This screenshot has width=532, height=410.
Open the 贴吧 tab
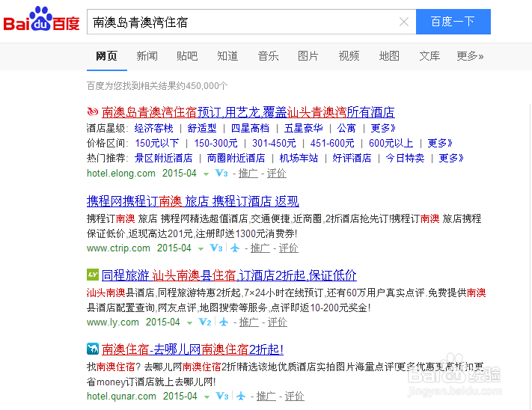pos(187,55)
